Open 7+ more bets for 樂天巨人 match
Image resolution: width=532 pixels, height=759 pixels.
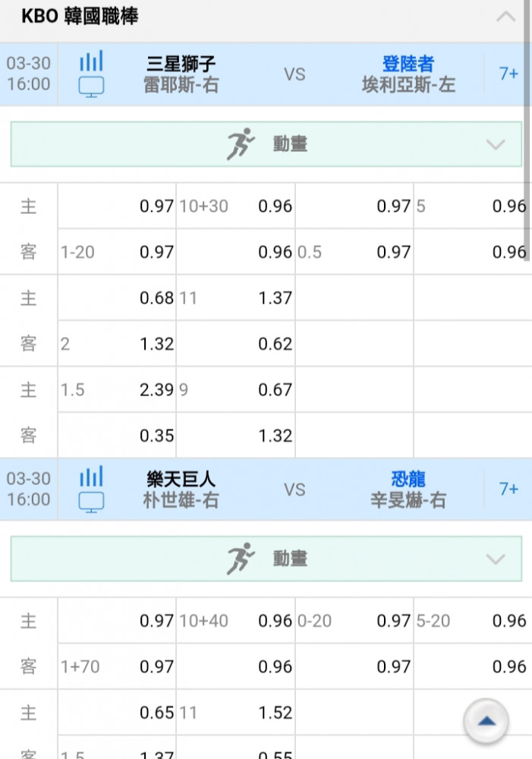click(508, 489)
